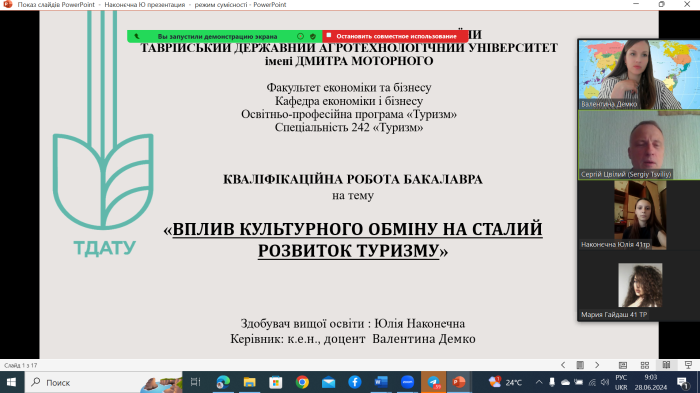Screen dimensions: 700x393
Task: Click the green screen sharing status indicator
Action: [217, 37]
